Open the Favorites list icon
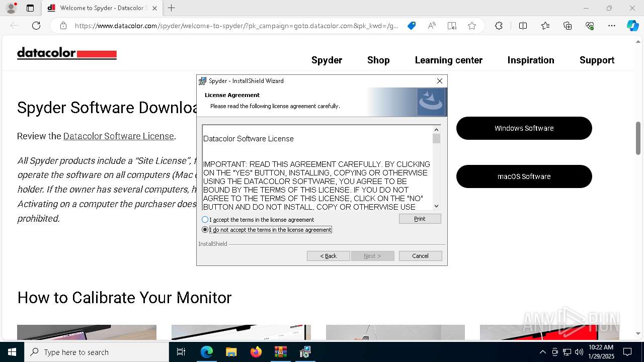This screenshot has width=644, height=362. pyautogui.click(x=545, y=26)
